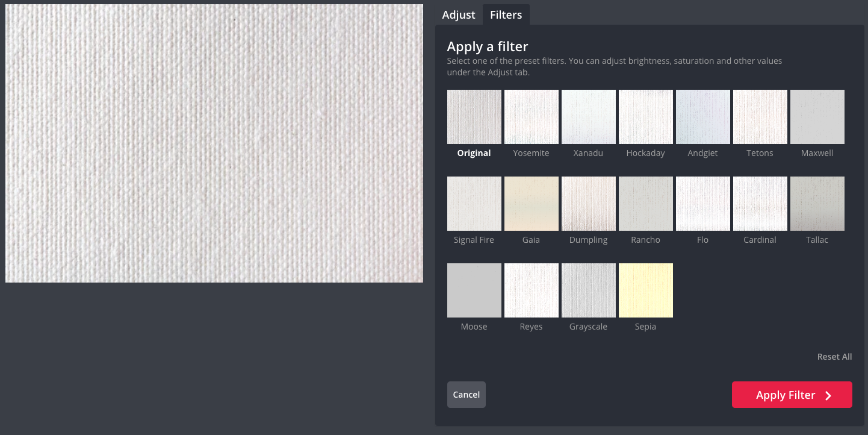
Task: Pick the Dumpling filter thumbnail
Action: pyautogui.click(x=588, y=204)
